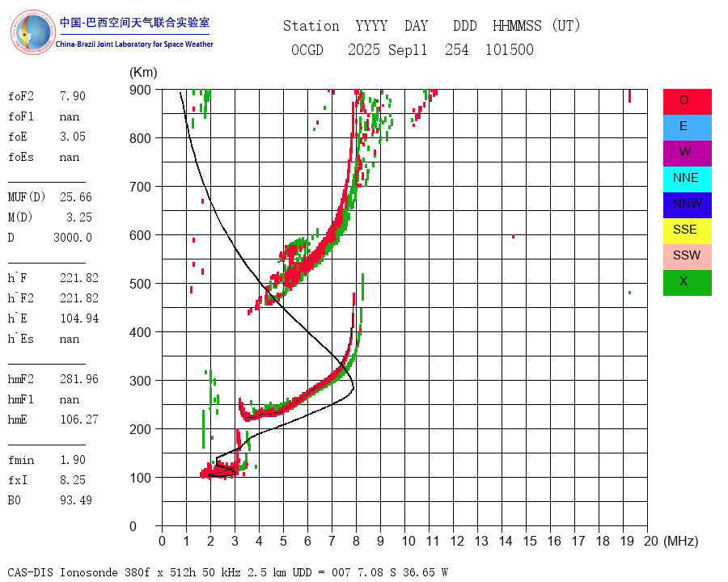Select the h`Es parameter label
The height and width of the screenshot is (582, 728).
tap(21, 339)
